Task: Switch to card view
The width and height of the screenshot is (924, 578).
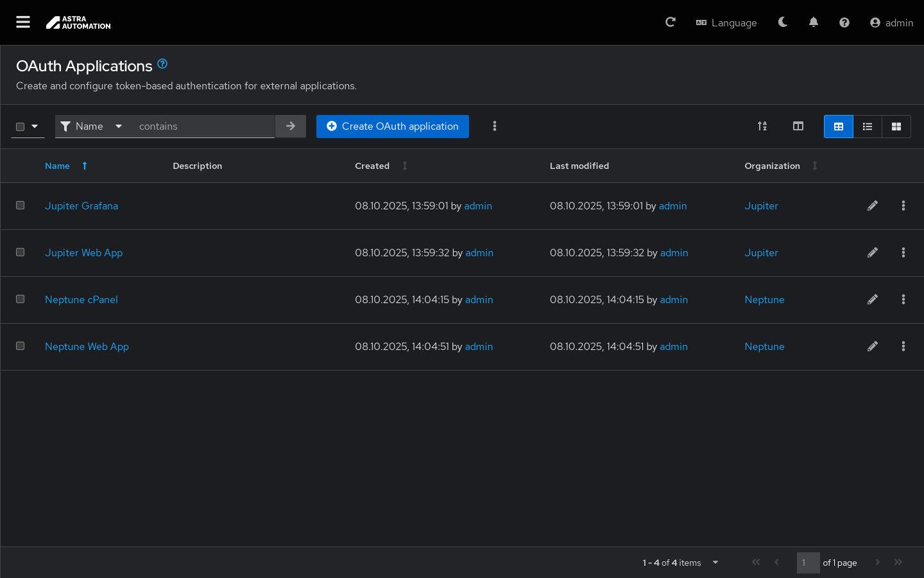Action: point(896,127)
